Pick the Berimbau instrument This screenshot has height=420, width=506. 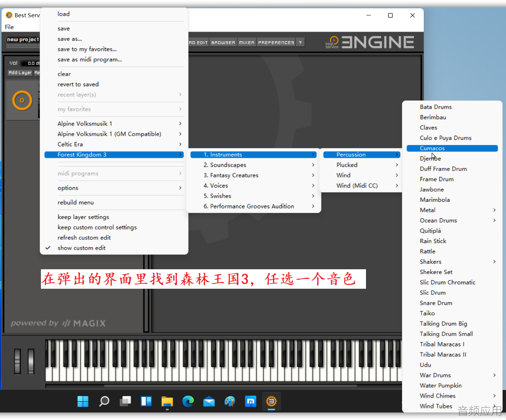[452, 117]
